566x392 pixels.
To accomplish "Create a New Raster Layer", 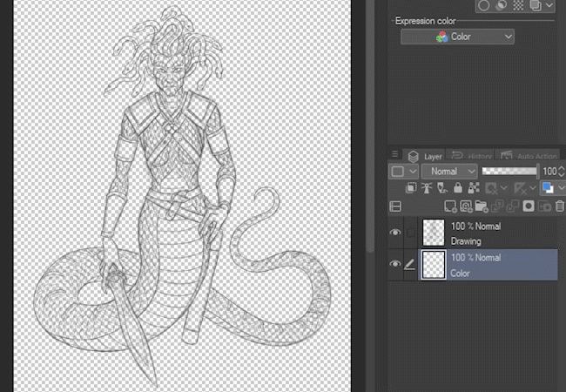I will point(450,206).
